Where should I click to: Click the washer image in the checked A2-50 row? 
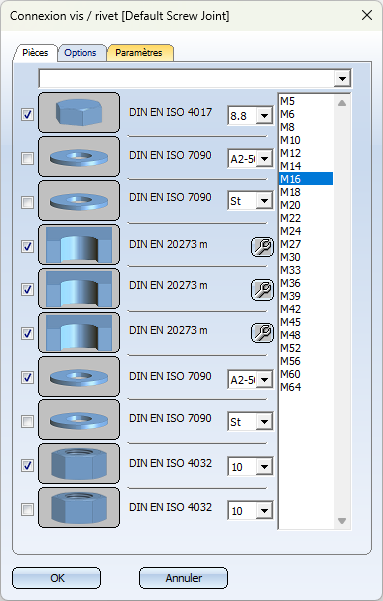(79, 377)
